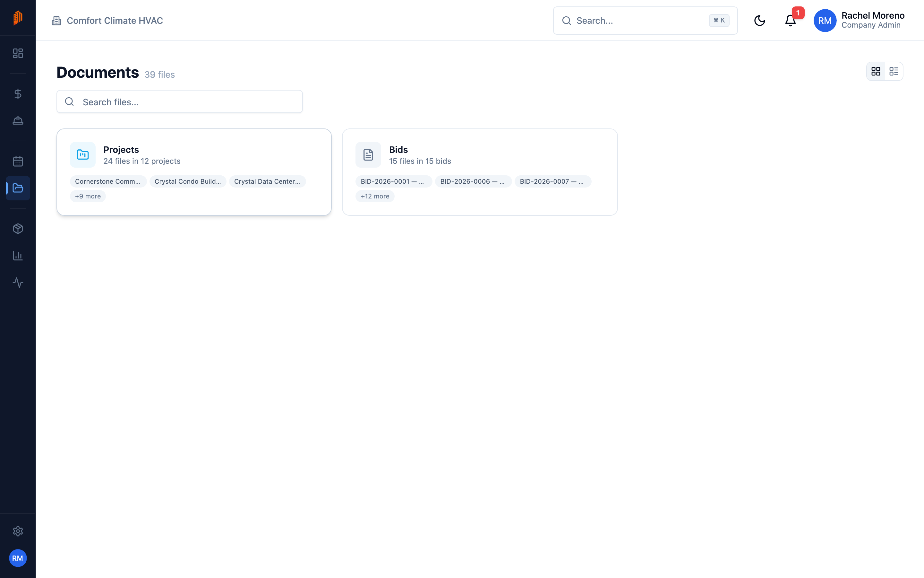The height and width of the screenshot is (578, 924).
Task: Open the Rachel Moreno user menu
Action: click(859, 21)
